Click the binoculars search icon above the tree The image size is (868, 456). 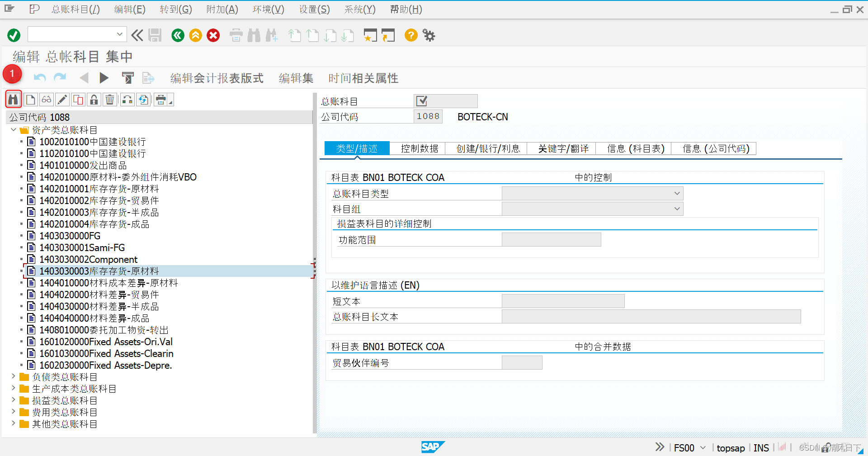(x=14, y=100)
